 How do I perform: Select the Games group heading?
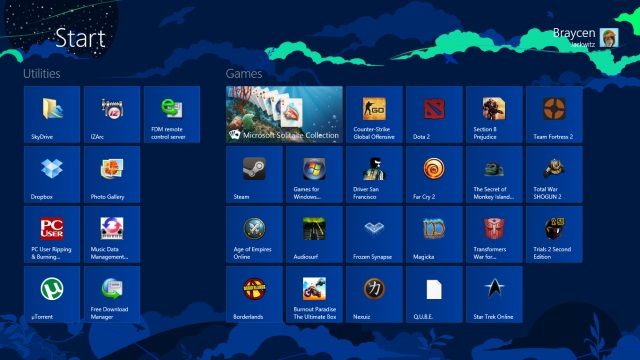point(244,73)
